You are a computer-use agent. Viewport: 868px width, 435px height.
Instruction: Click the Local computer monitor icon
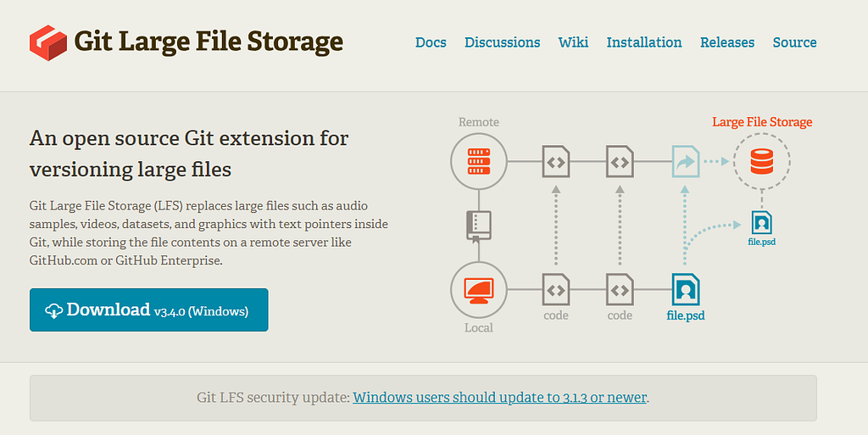tap(479, 290)
